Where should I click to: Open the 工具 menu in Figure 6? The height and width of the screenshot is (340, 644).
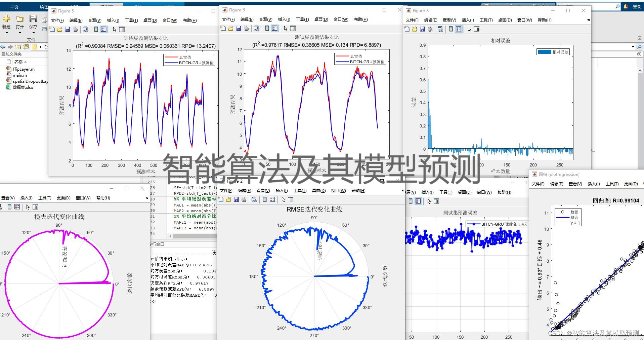click(x=302, y=20)
